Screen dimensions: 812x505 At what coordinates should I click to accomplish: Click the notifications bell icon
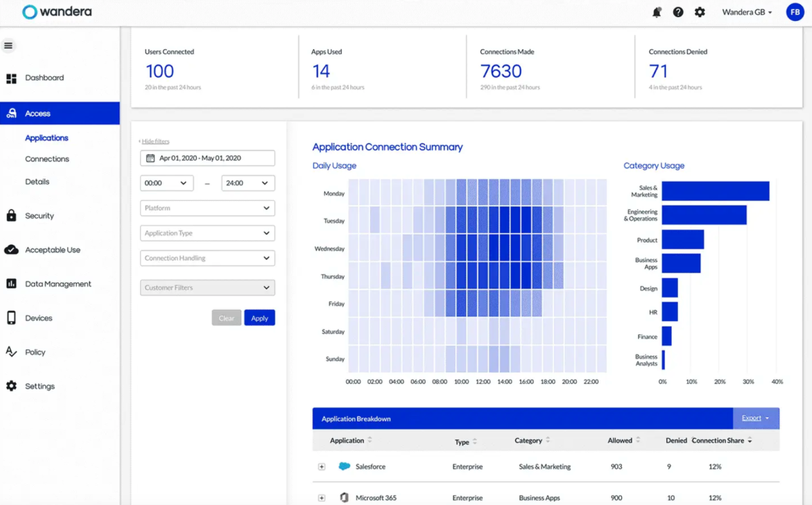656,12
